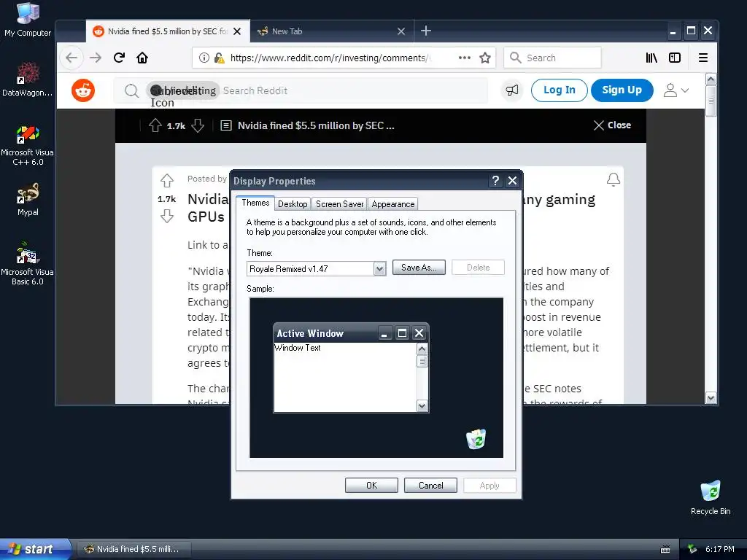747x560 pixels.
Task: Open page actions three-dot menu
Action: click(465, 58)
